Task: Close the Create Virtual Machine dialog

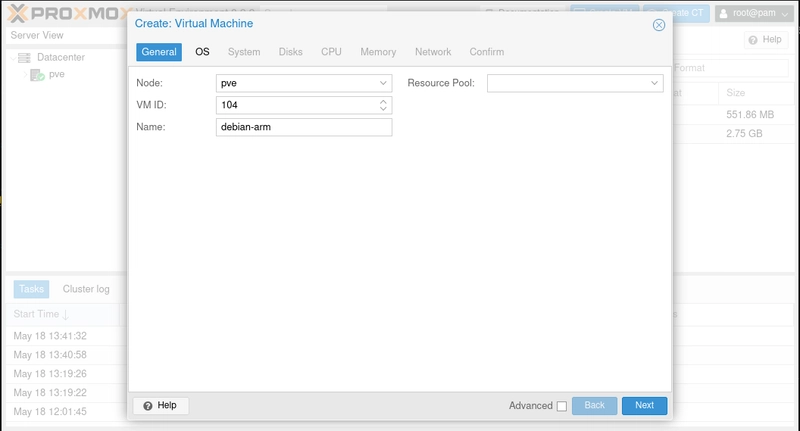Action: [659, 24]
